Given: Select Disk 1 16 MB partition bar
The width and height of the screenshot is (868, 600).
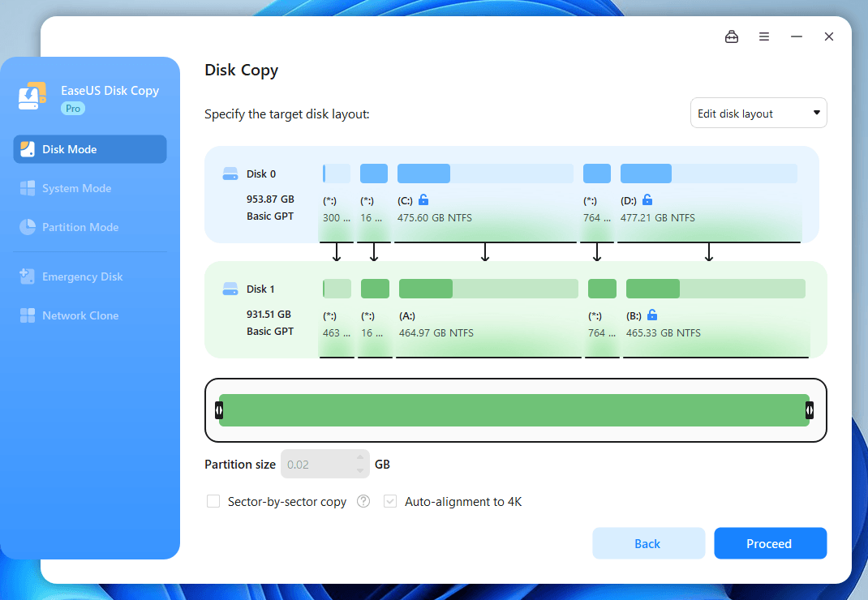Looking at the screenshot, I should click(376, 289).
